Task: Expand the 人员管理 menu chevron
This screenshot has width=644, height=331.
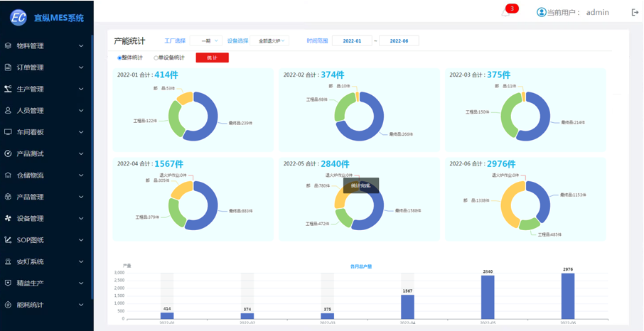Action: click(81, 111)
